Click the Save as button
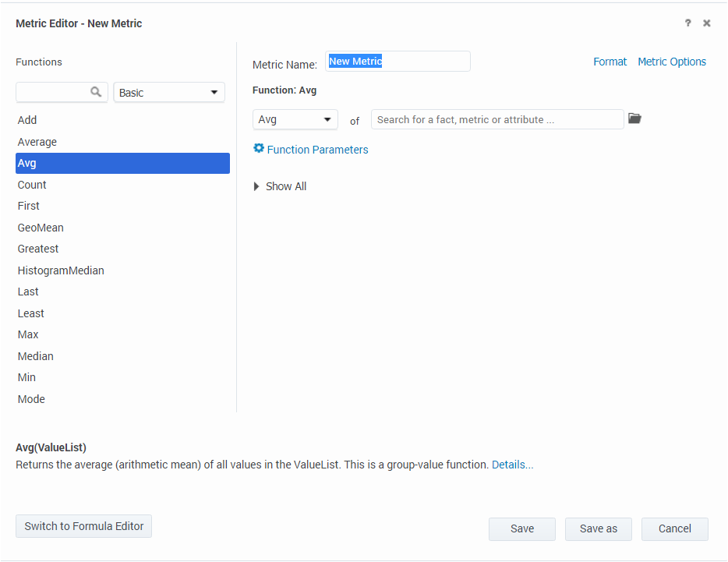Image resolution: width=728 pixels, height=562 pixels. (x=598, y=528)
